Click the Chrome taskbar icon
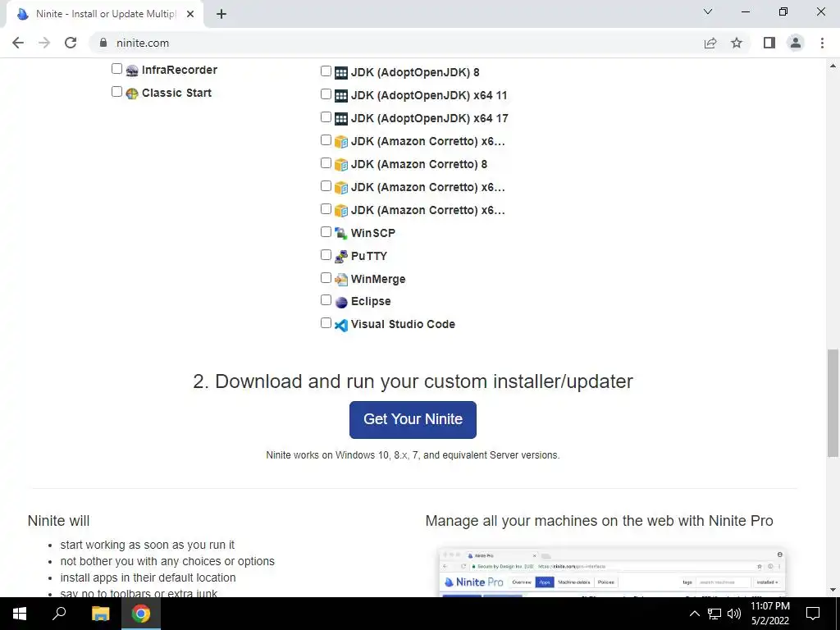 tap(141, 614)
